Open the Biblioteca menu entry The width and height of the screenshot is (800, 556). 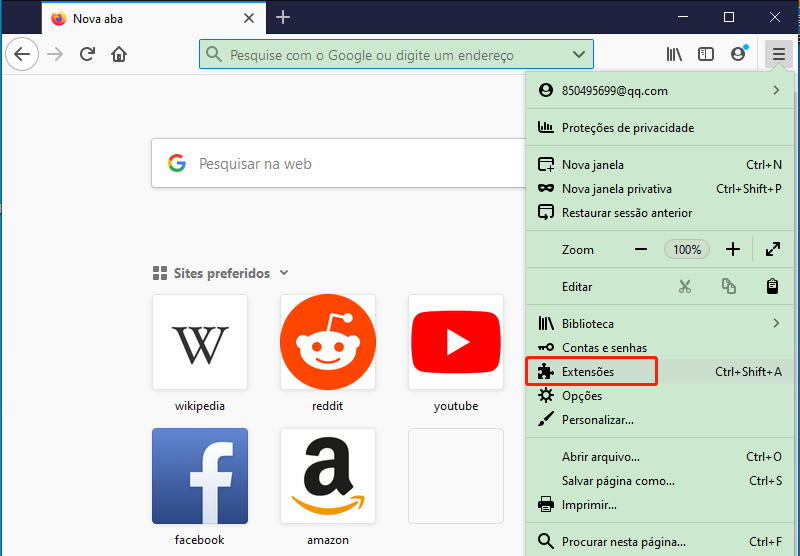click(660, 323)
